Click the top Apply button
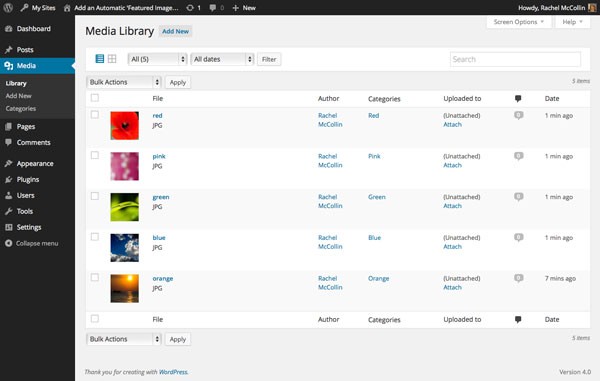This screenshot has height=381, width=600. point(178,82)
